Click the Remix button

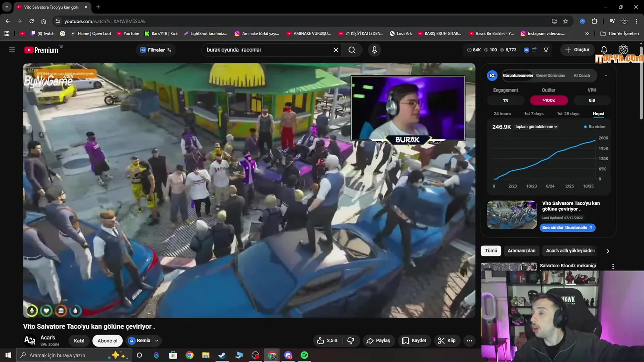pos(139,341)
